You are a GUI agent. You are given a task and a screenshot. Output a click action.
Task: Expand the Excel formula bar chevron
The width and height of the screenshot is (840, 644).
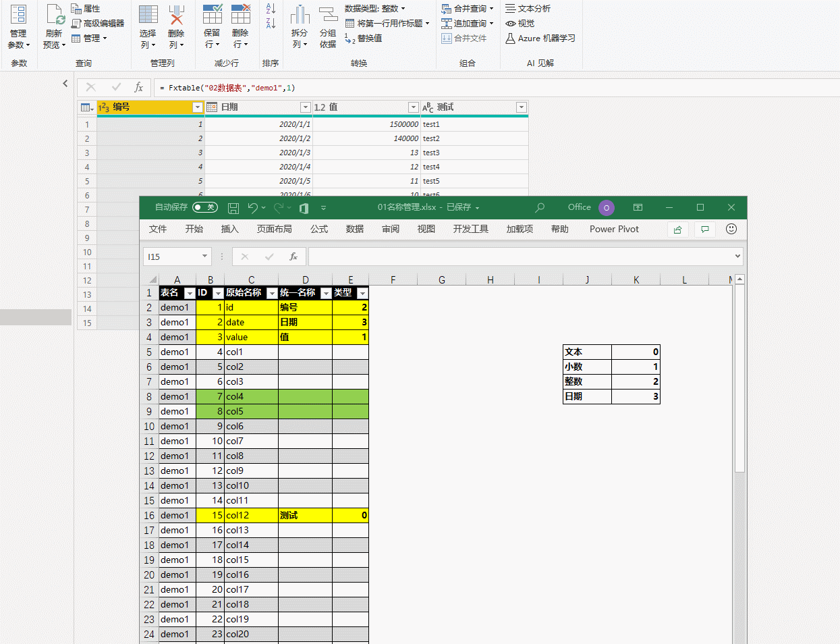click(x=737, y=257)
